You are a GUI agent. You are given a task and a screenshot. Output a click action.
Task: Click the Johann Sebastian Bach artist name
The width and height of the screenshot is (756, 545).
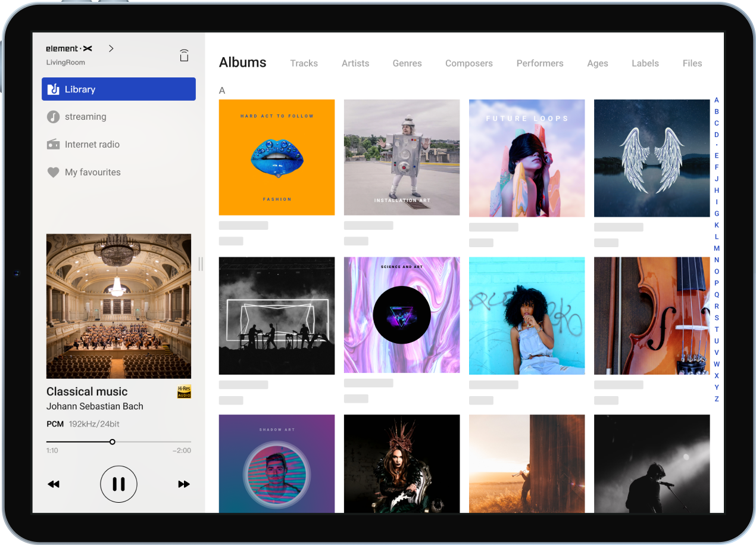95,406
